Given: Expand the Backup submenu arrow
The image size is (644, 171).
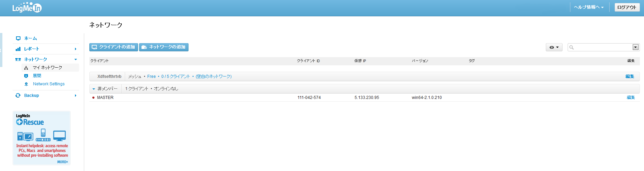Looking at the screenshot, I should click(75, 96).
